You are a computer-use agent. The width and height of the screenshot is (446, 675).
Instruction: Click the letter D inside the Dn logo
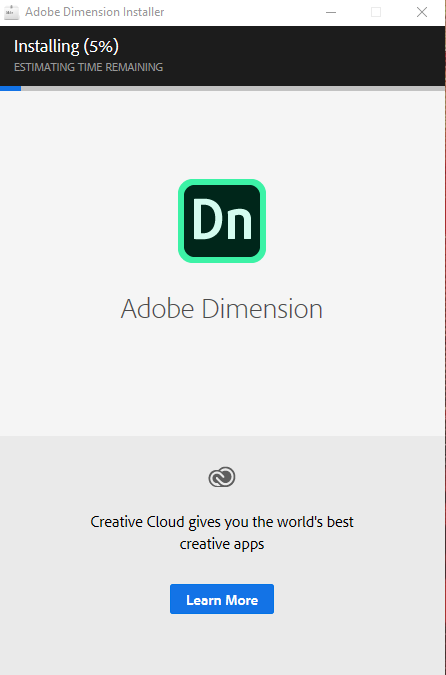(207, 219)
